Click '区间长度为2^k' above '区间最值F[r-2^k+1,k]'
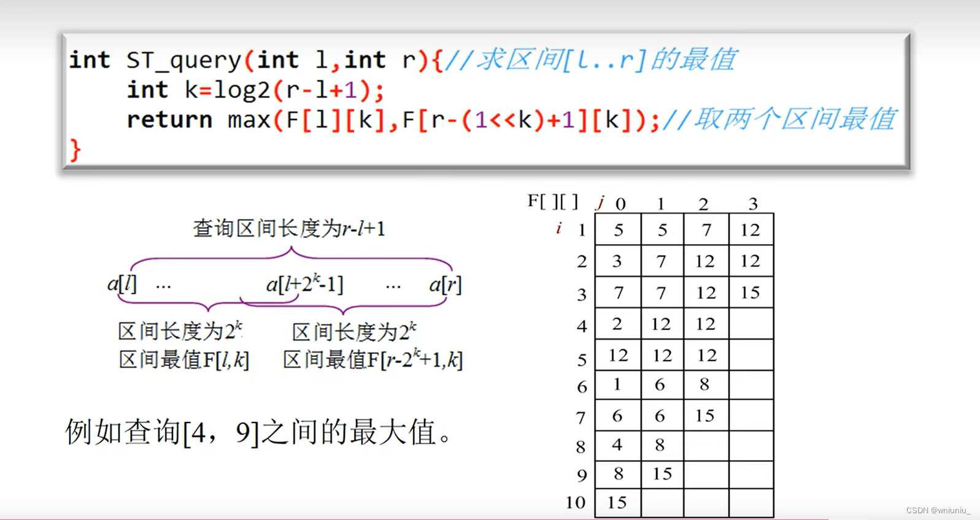The image size is (980, 520). [x=354, y=332]
